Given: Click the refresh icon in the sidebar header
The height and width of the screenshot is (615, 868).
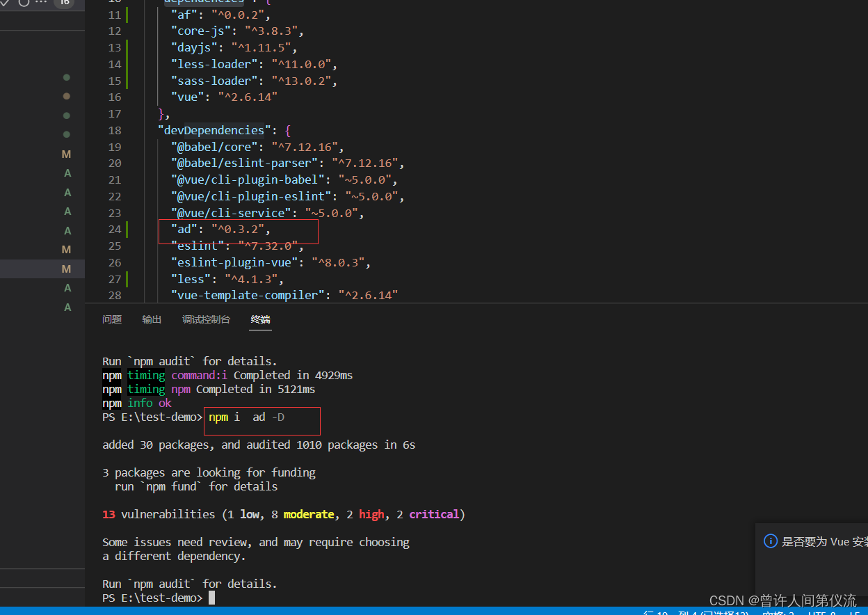Looking at the screenshot, I should tap(24, 2).
